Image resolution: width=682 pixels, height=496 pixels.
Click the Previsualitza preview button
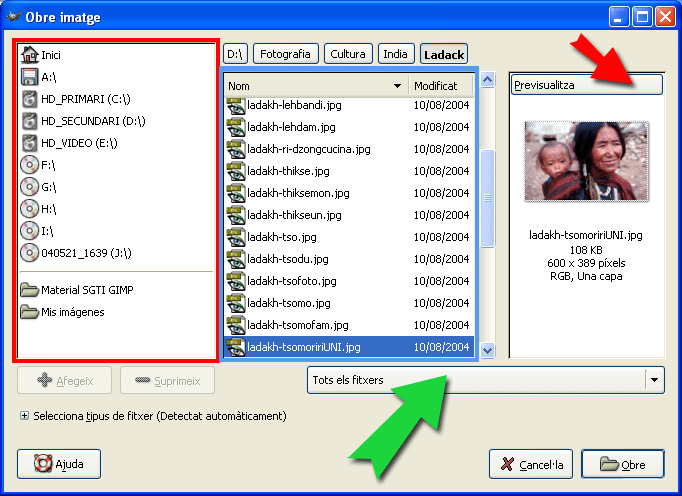click(x=587, y=84)
